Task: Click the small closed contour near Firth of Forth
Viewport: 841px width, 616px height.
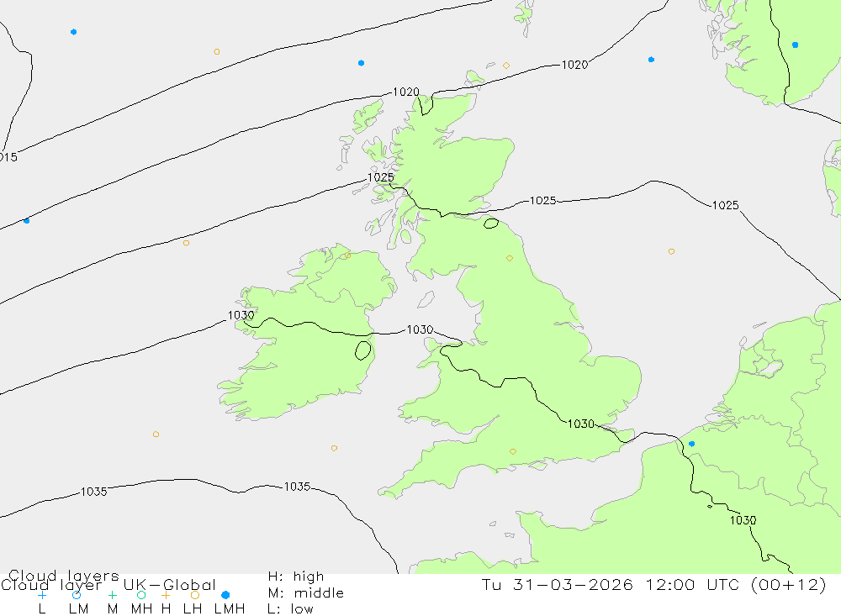Action: 491,224
